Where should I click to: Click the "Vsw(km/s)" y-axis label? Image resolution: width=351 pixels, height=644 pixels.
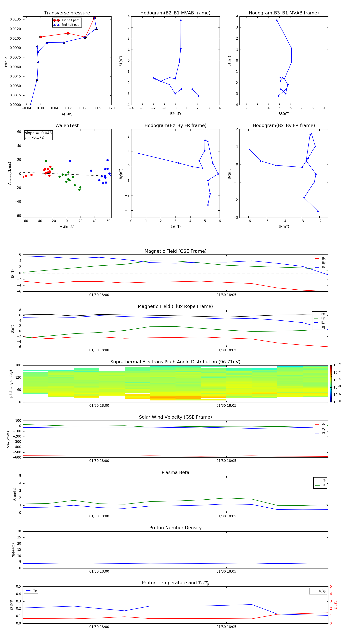pyautogui.click(x=8, y=439)
